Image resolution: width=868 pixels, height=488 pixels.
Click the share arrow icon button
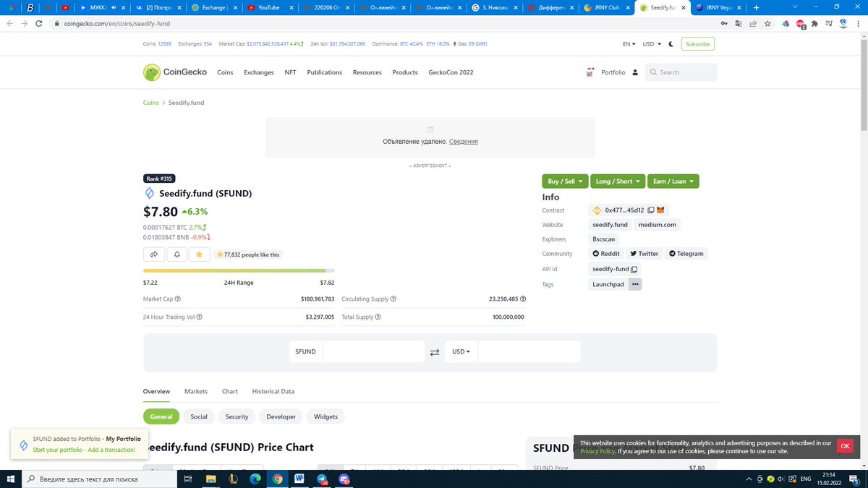click(154, 254)
